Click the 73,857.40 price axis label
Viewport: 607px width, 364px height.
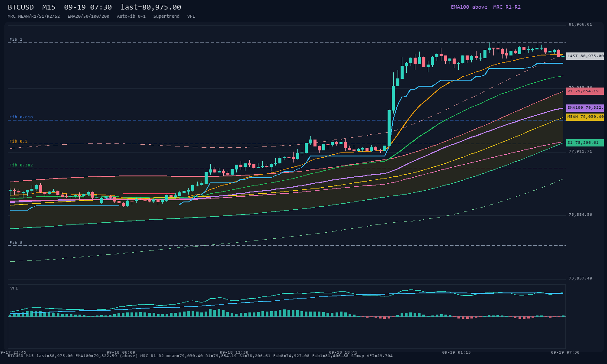pyautogui.click(x=580, y=278)
